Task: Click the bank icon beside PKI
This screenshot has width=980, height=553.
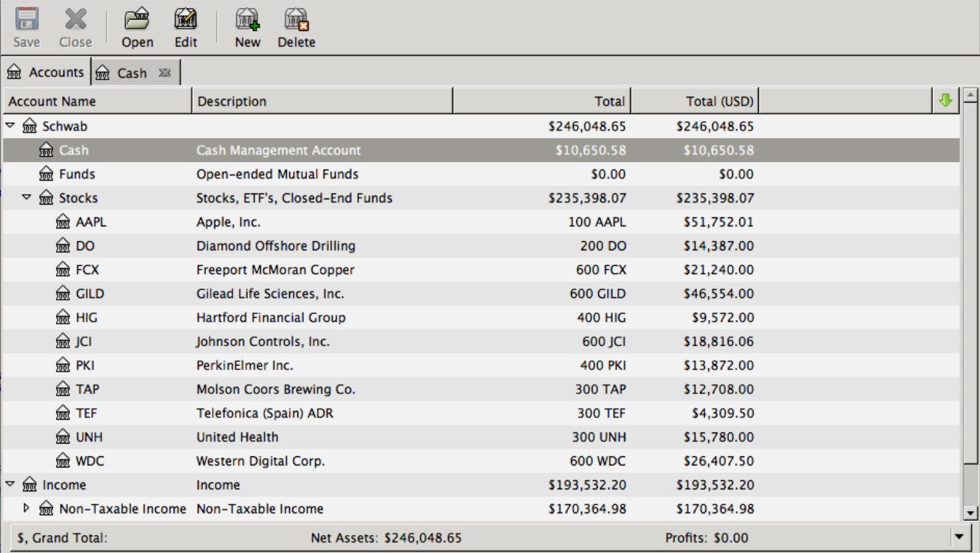Action: [63, 366]
